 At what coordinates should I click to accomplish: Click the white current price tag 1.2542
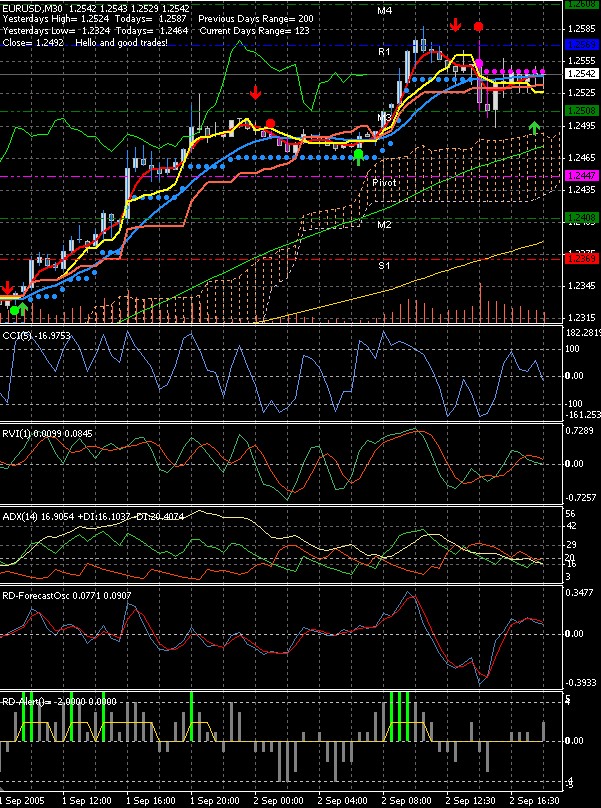tap(581, 74)
